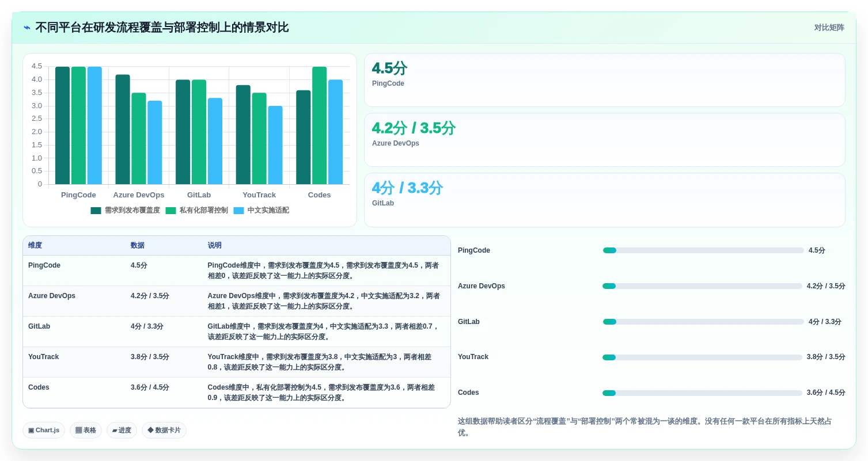Click the YouTrack chart axis label
The width and height of the screenshot is (868, 461).
[259, 195]
